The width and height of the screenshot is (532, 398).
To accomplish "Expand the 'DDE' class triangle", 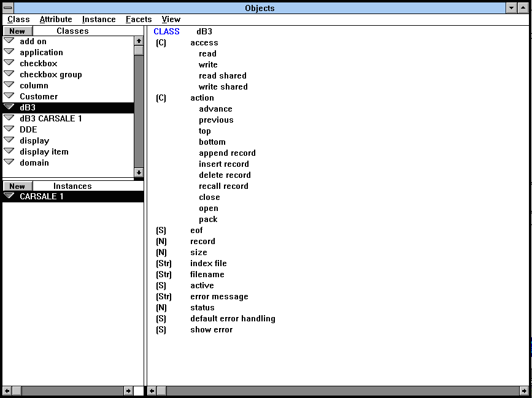I will 9,129.
